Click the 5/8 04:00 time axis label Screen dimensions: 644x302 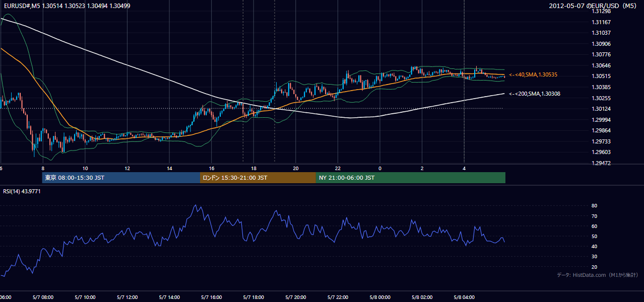click(464, 297)
